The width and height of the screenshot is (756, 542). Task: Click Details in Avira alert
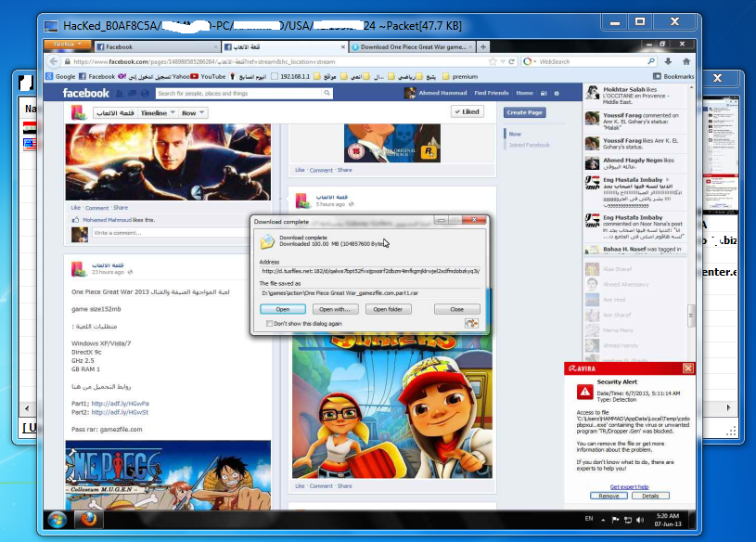(x=650, y=496)
